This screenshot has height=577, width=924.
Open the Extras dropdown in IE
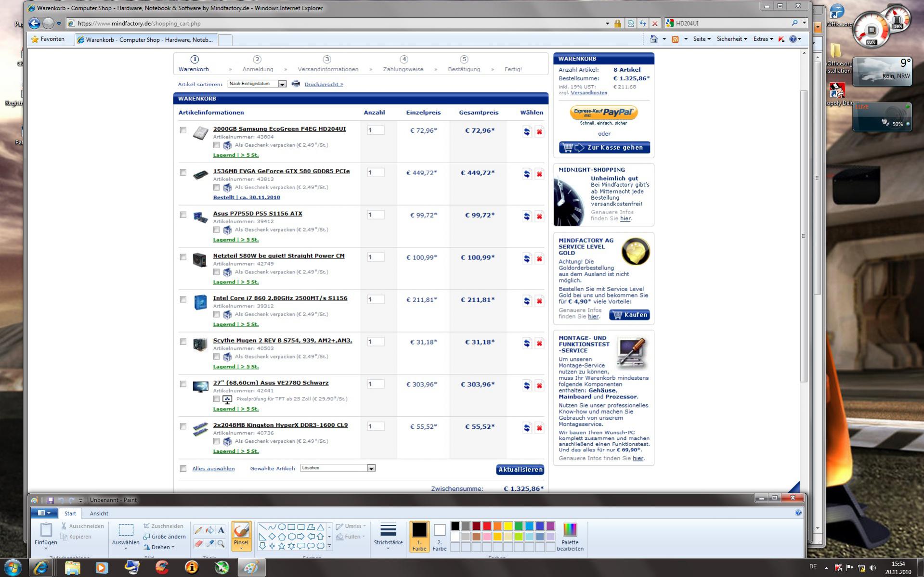point(763,39)
